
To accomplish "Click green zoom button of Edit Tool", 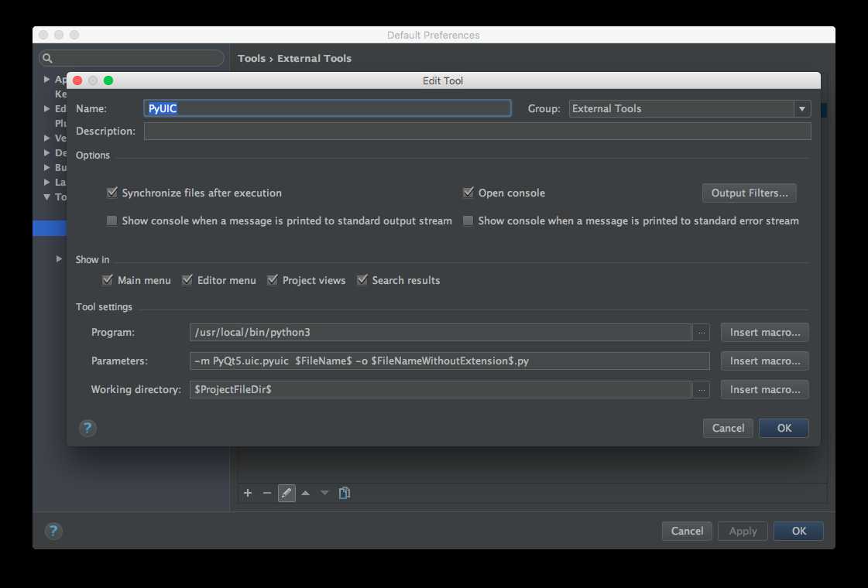I will pyautogui.click(x=108, y=80).
